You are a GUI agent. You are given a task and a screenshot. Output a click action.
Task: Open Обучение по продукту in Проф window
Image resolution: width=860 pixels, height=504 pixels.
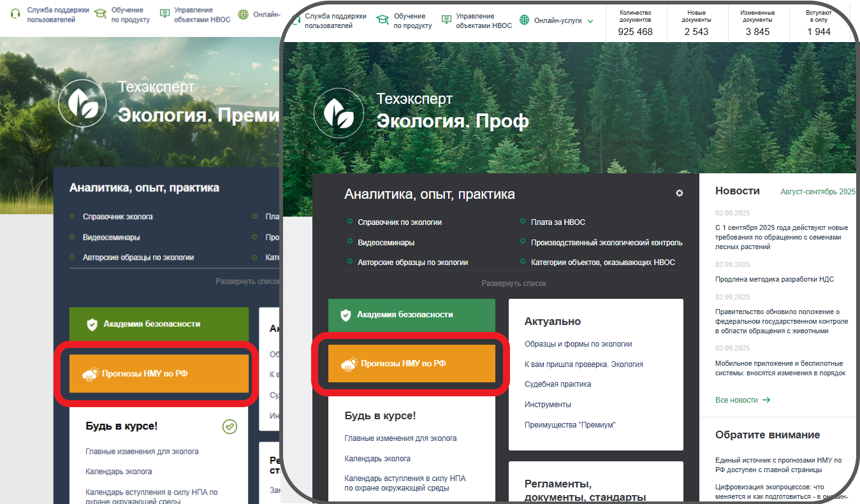[412, 20]
